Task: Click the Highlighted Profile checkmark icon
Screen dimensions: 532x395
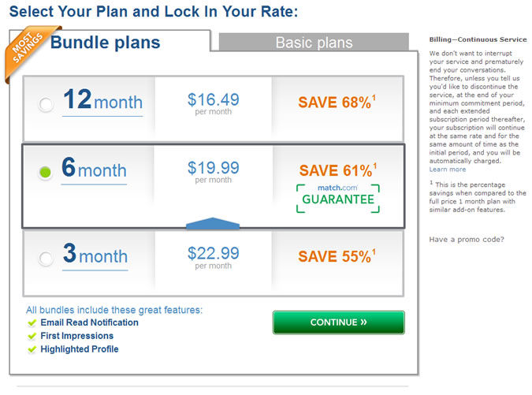Action: click(x=32, y=349)
